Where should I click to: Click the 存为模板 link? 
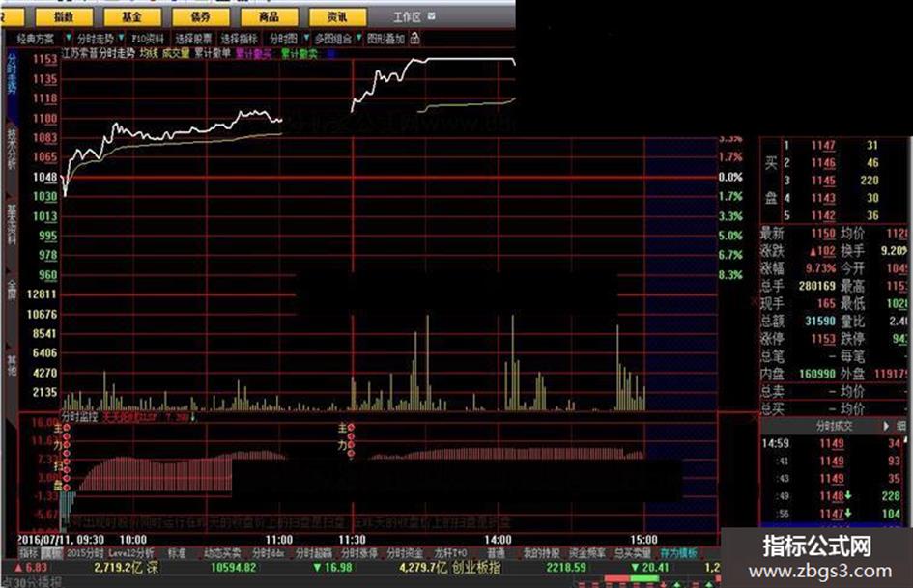pyautogui.click(x=679, y=553)
